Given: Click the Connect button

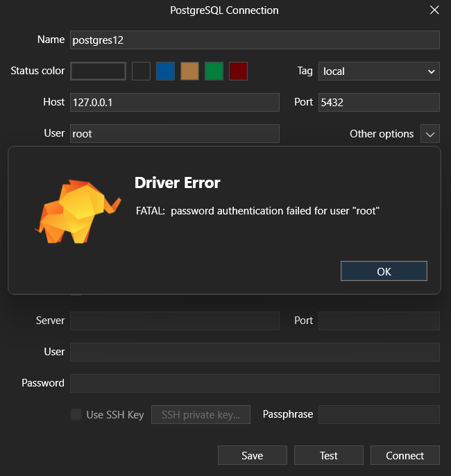Looking at the screenshot, I should click(405, 455).
